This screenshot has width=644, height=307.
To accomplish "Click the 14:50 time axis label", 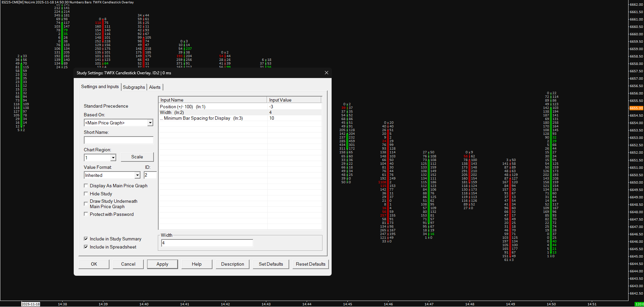I will coord(551,304).
